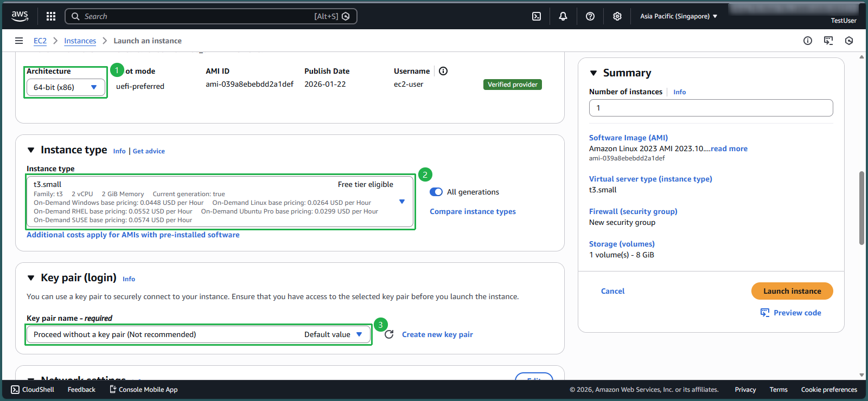Click the Preview code icon
The height and width of the screenshot is (401, 868).
[x=765, y=313]
